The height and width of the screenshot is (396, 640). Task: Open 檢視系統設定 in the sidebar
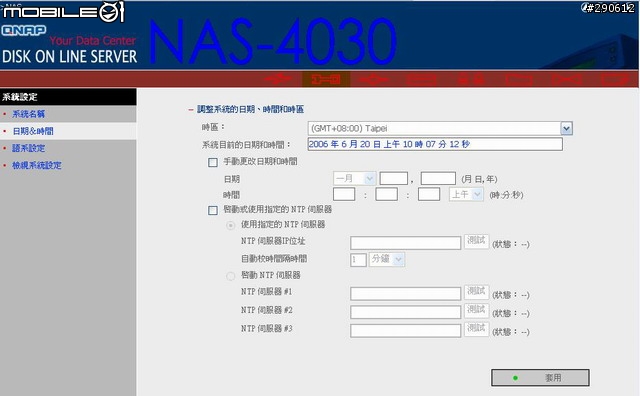click(37, 165)
